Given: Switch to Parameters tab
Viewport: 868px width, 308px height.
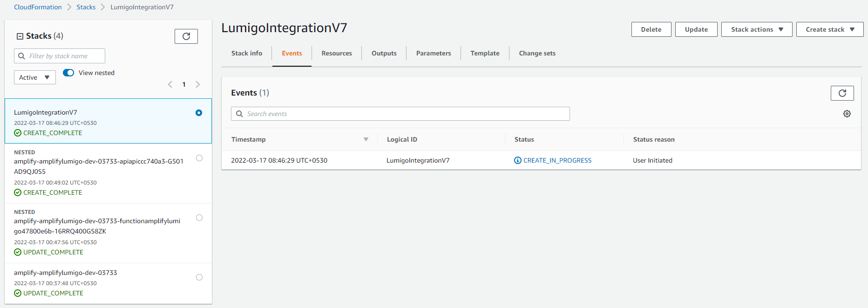Looking at the screenshot, I should (x=434, y=53).
